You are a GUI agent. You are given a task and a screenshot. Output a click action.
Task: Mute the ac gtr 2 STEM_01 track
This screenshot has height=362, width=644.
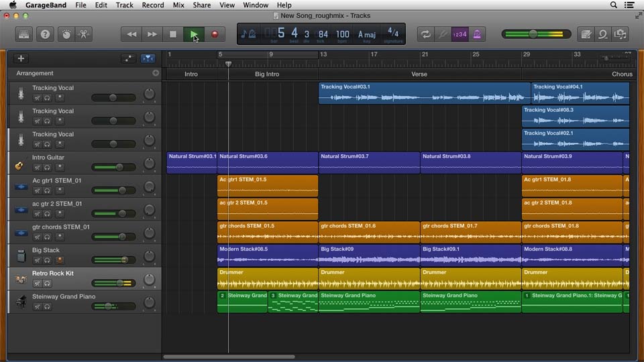click(x=38, y=213)
